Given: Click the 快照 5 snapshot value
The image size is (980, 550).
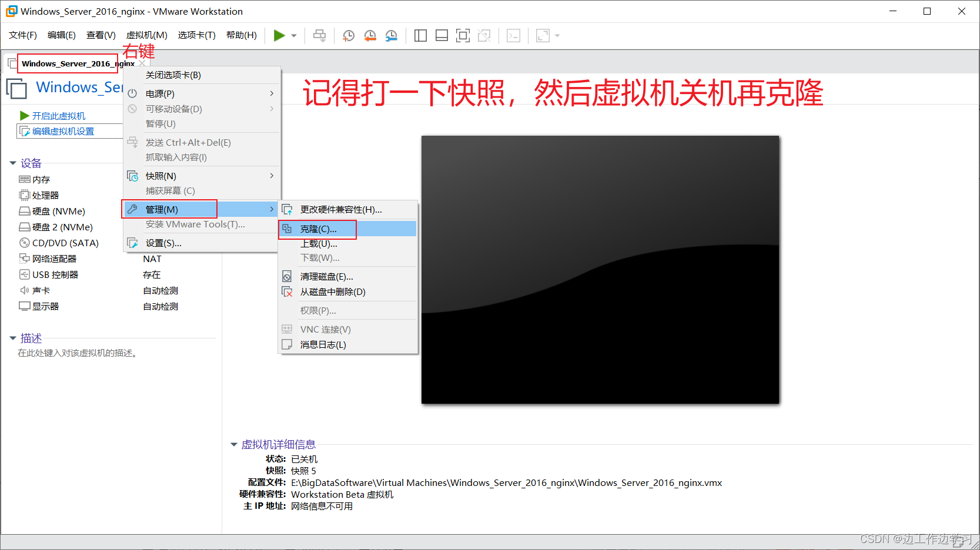Looking at the screenshot, I should (303, 471).
